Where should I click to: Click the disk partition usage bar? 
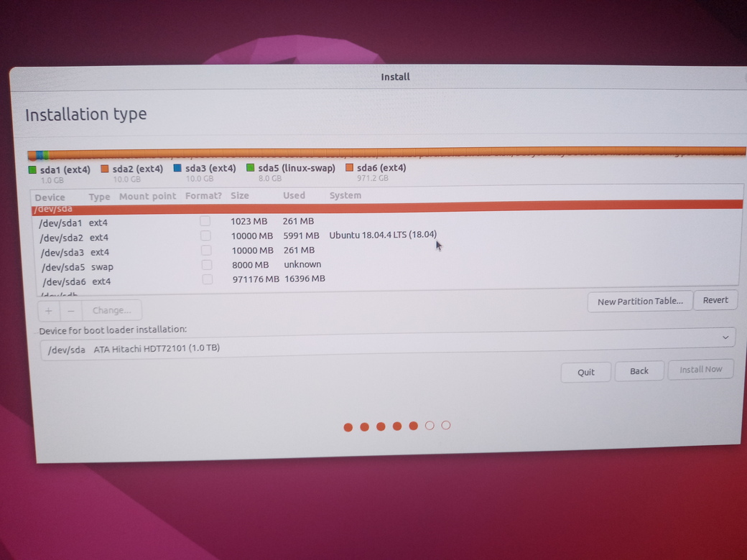click(387, 153)
